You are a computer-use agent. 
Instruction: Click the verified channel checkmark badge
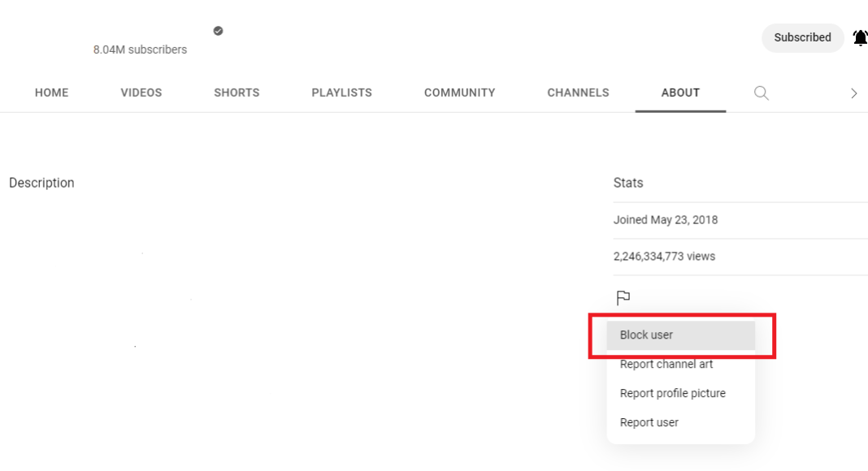click(x=217, y=31)
